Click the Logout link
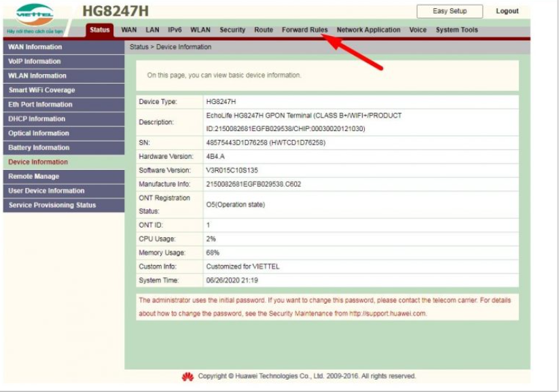Screen dimensions: 559x392 click(x=507, y=12)
